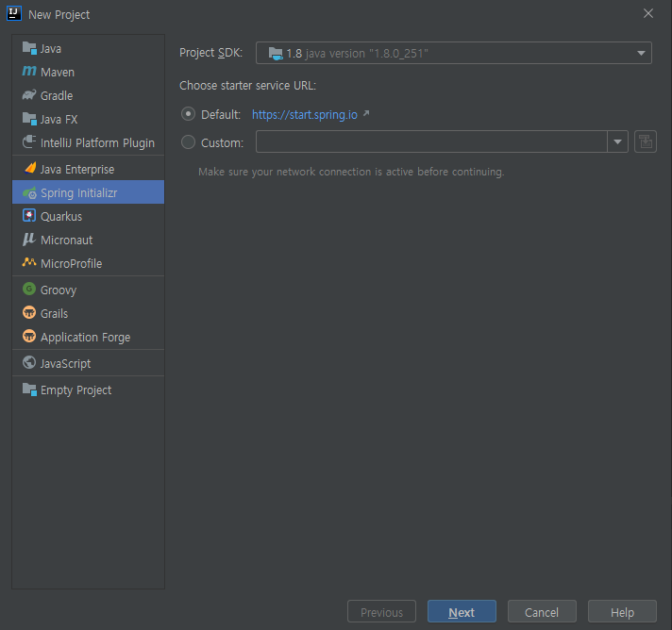672x630 pixels.
Task: Click the Spring Initializr leaf icon
Action: click(29, 192)
